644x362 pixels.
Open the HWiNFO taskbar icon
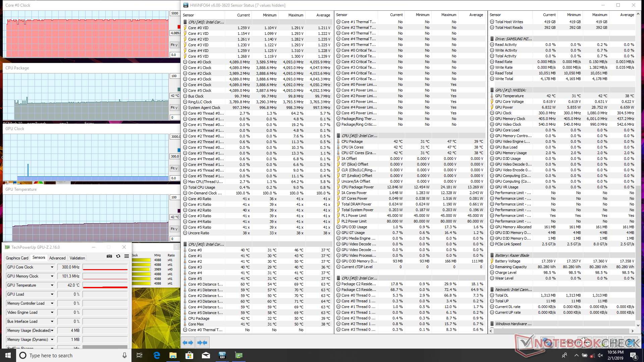[x=222, y=355]
